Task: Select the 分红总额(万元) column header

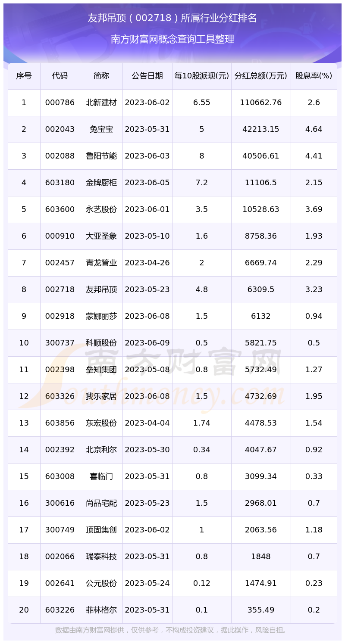Action: point(260,75)
